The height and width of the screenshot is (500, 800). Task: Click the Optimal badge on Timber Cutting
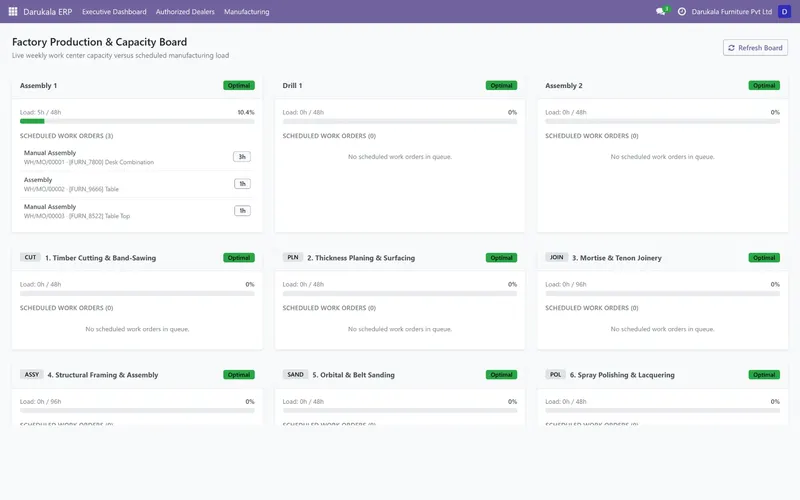[x=239, y=258]
